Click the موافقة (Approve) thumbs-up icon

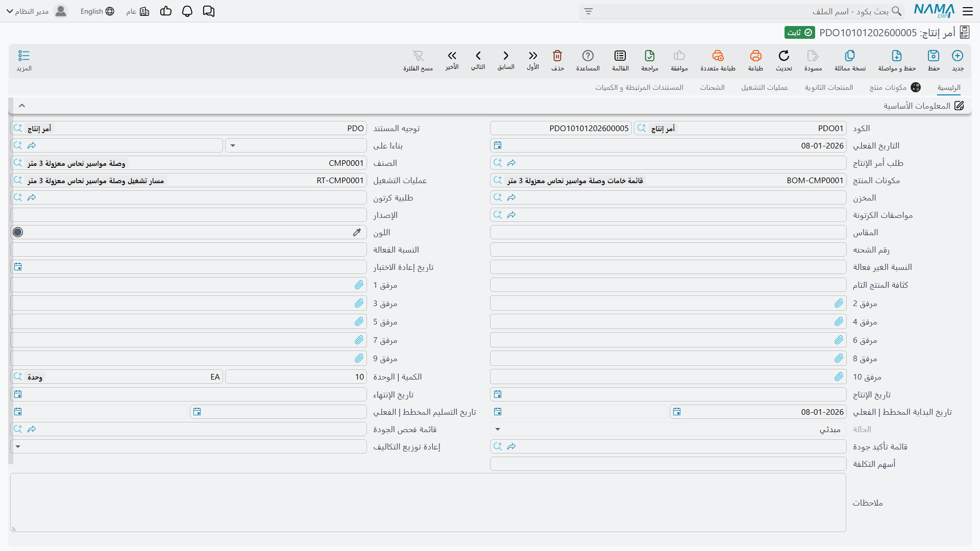click(679, 56)
